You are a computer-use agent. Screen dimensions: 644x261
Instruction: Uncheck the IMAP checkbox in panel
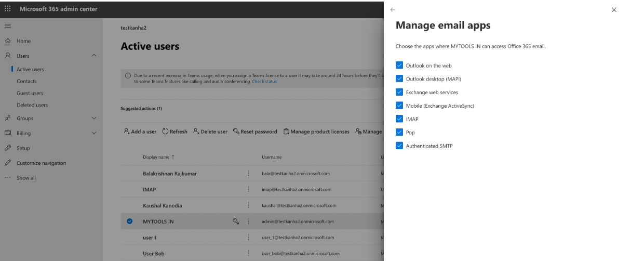coord(399,119)
